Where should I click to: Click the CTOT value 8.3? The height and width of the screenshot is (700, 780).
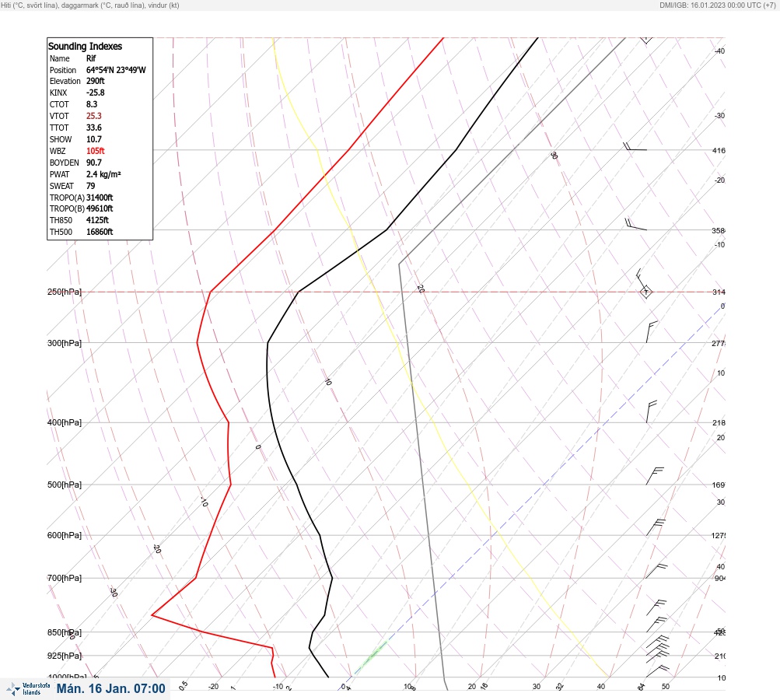(92, 104)
